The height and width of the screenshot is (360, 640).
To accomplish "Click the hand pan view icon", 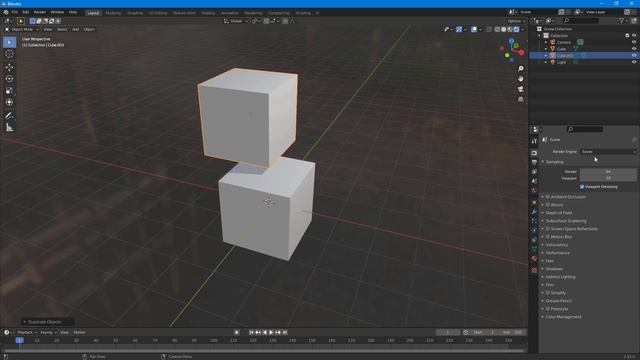I will pyautogui.click(x=520, y=79).
